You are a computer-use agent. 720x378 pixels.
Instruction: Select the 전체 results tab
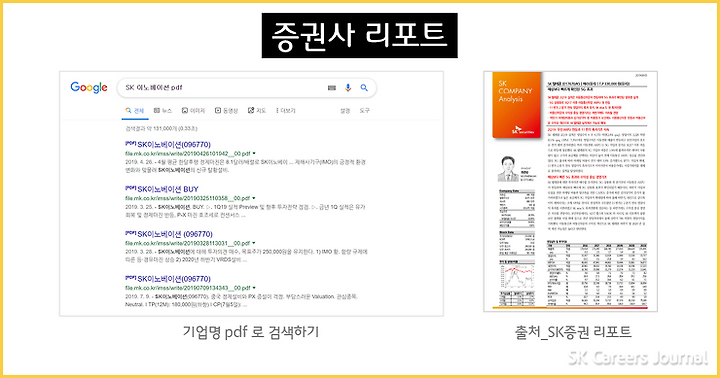(135, 111)
